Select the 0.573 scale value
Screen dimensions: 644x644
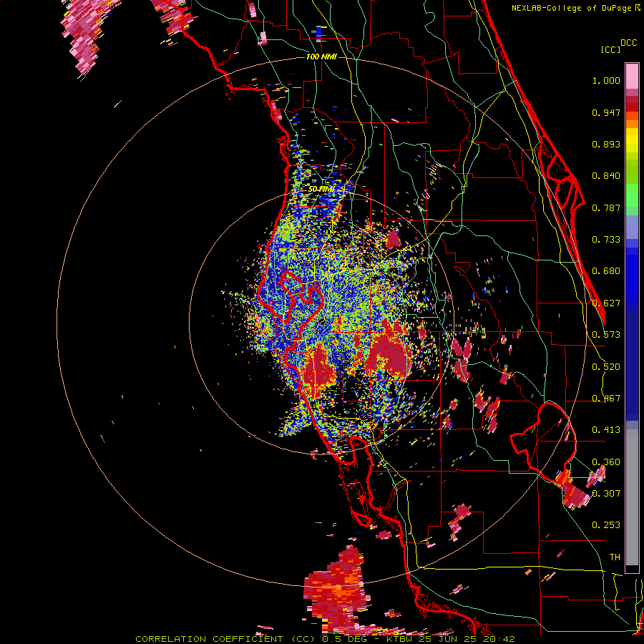pos(606,335)
